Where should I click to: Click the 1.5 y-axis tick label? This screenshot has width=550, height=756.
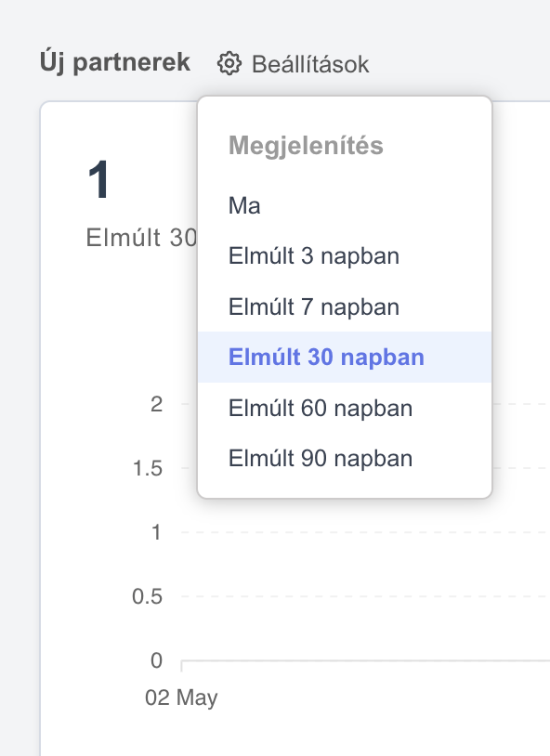pos(147,468)
